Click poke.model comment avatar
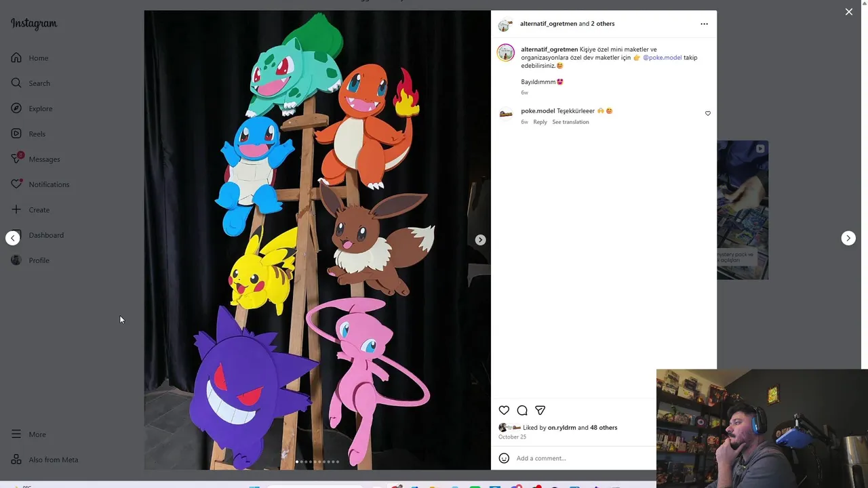This screenshot has width=868, height=488. [506, 114]
